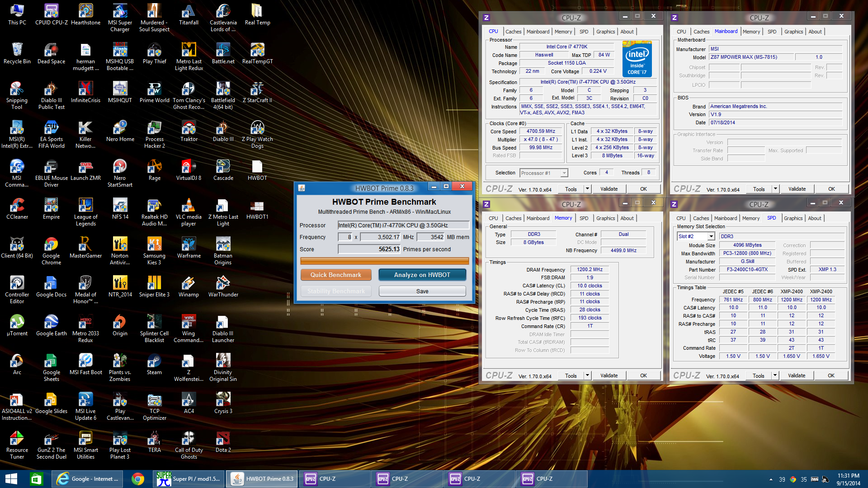Open Windows Start button
The height and width of the screenshot is (488, 868).
click(11, 479)
